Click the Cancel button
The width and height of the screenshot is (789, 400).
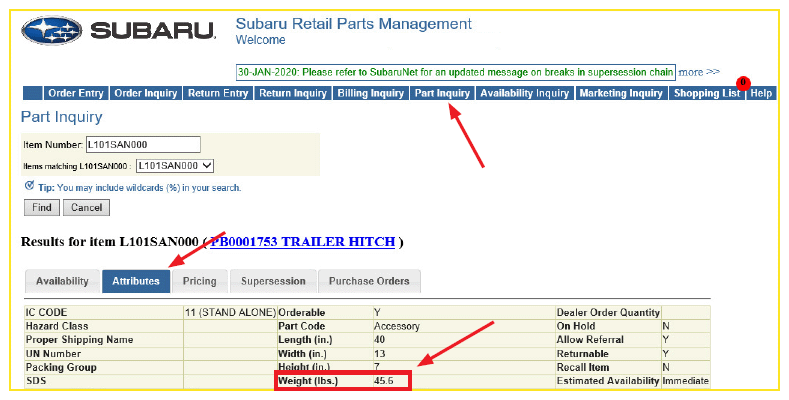(x=87, y=207)
